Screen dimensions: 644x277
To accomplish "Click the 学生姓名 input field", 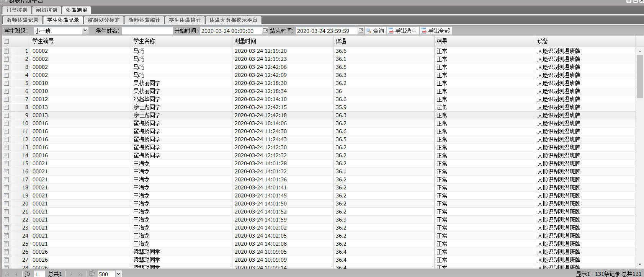I will [x=147, y=31].
